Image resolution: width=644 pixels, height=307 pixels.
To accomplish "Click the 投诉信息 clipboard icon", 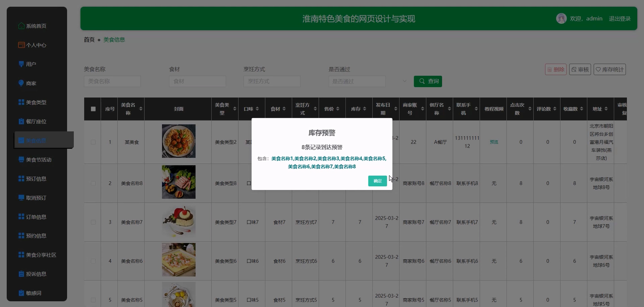I will tap(21, 274).
